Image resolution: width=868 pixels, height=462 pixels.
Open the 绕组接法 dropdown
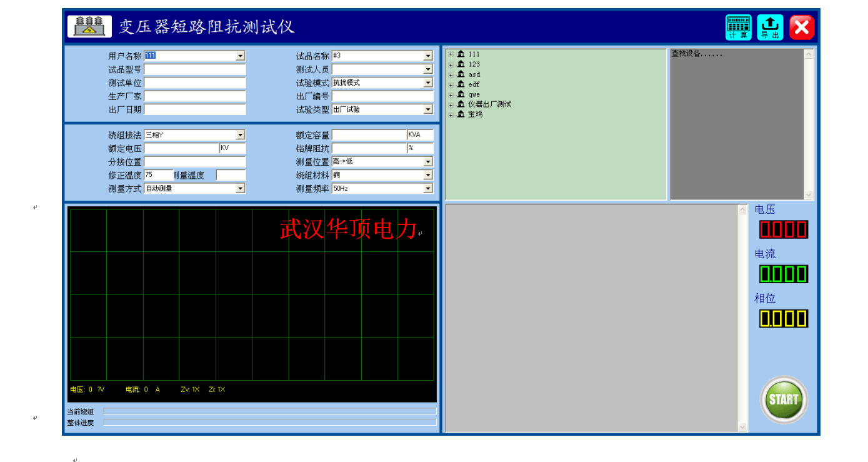[x=241, y=135]
